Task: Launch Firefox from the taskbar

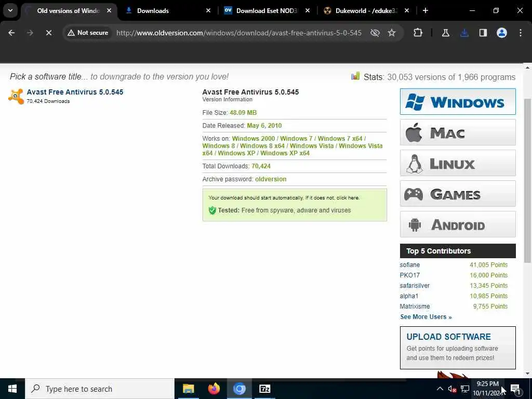Action: point(214,389)
